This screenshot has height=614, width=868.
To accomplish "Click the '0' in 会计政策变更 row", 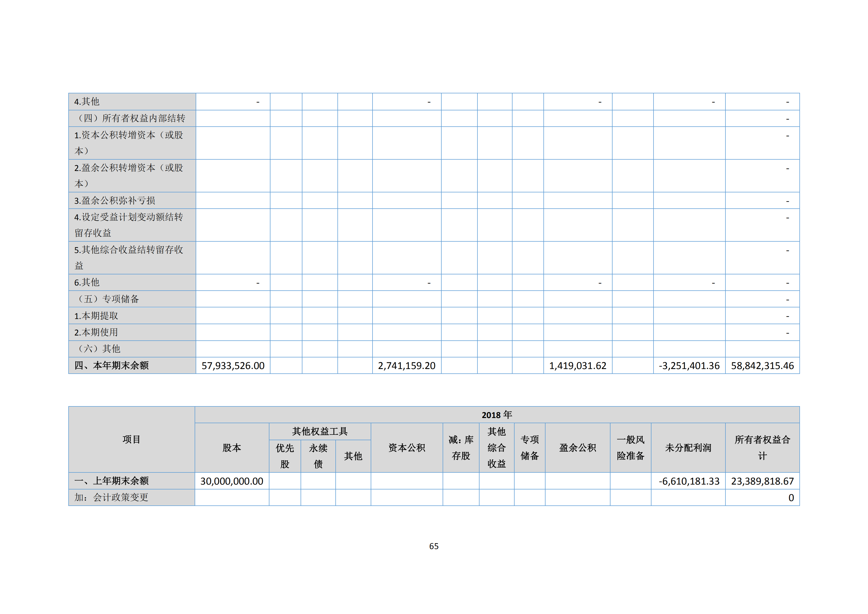I will 791,498.
